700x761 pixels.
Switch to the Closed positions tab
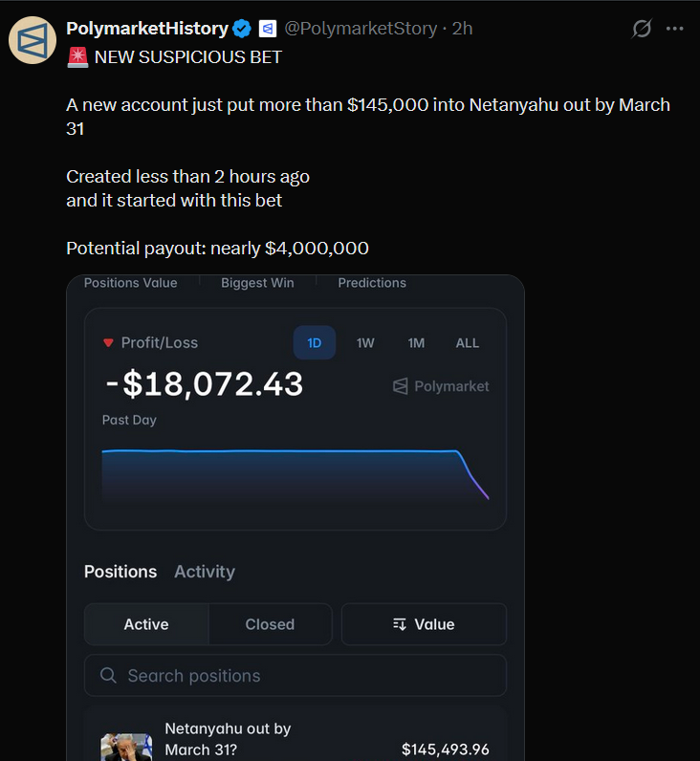270,624
